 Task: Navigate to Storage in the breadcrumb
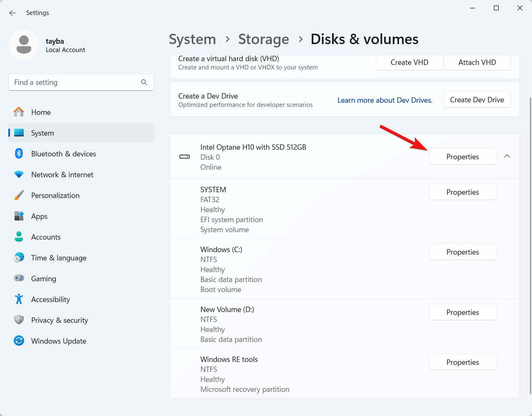coord(264,39)
